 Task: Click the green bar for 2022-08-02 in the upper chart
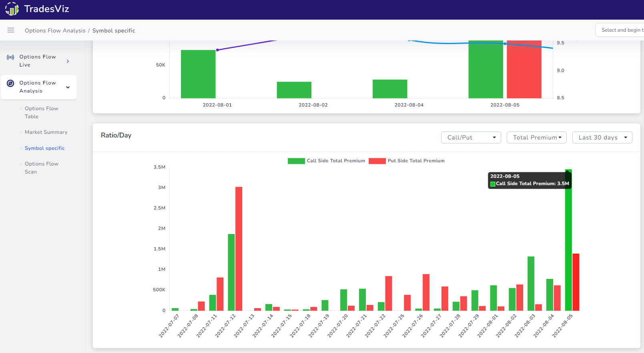click(x=294, y=90)
